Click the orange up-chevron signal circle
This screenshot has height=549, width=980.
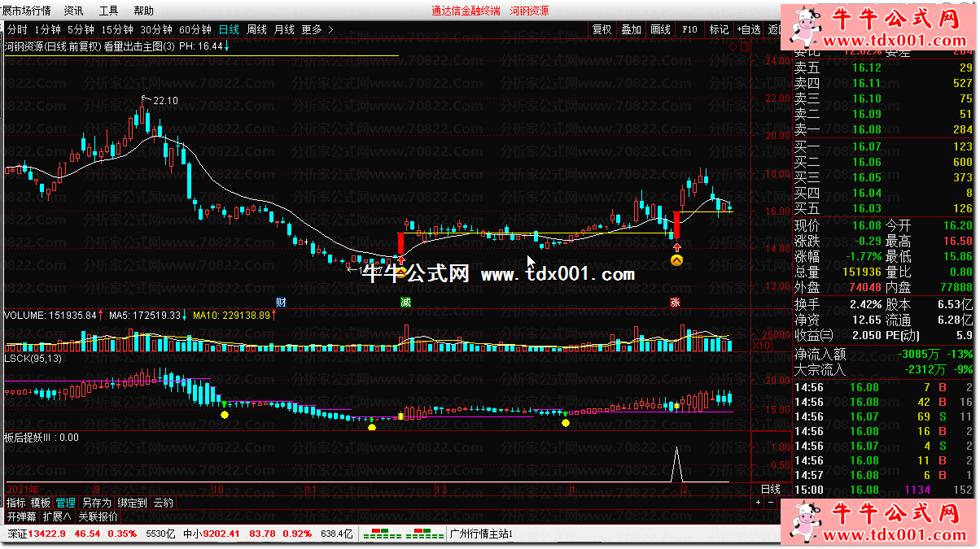coord(676,260)
